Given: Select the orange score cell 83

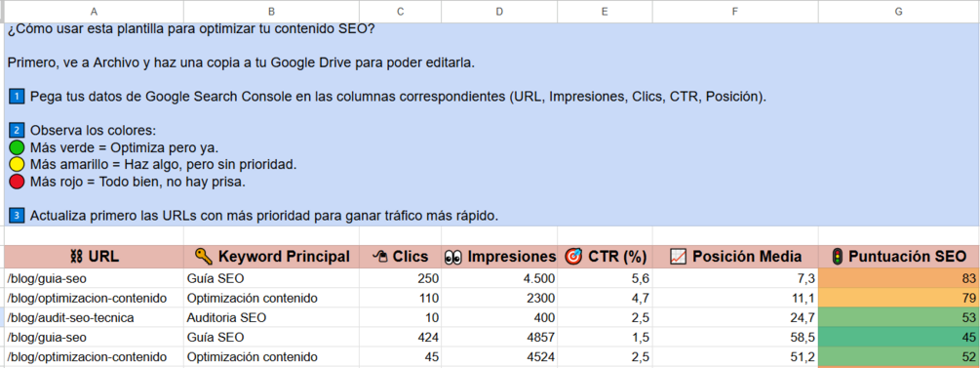Looking at the screenshot, I should [x=899, y=278].
